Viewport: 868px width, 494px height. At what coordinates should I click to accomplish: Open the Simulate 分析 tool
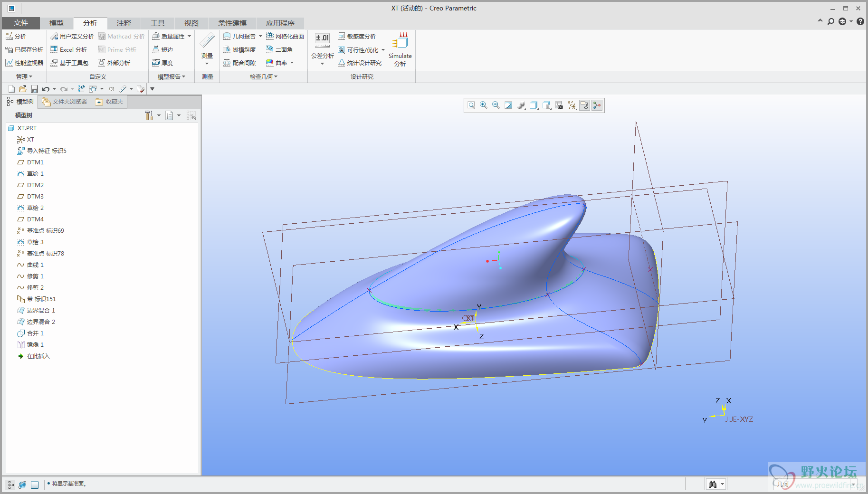point(400,49)
